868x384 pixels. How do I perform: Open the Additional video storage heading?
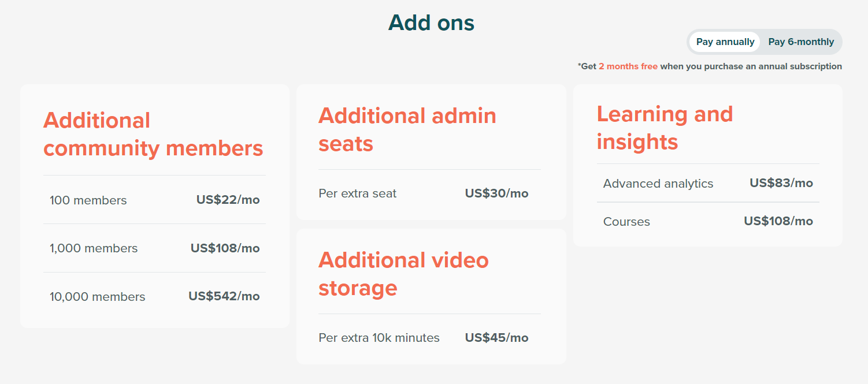(403, 274)
